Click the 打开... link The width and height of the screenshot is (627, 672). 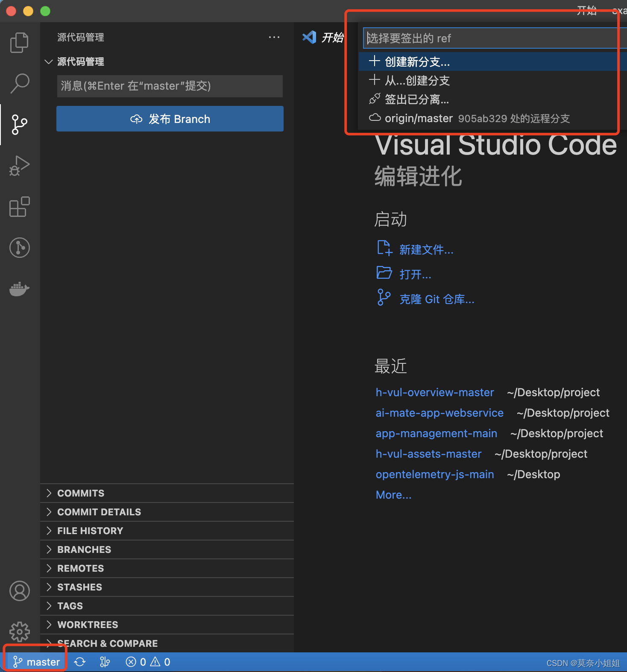(x=415, y=274)
